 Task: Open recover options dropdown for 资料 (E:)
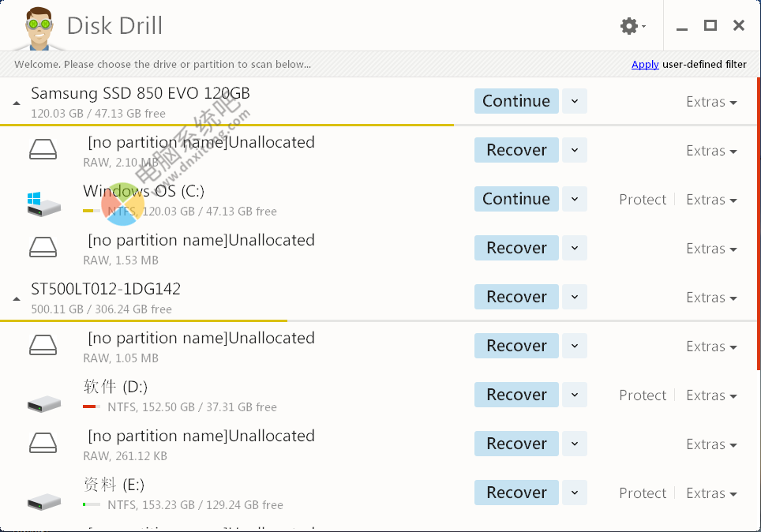[575, 493]
